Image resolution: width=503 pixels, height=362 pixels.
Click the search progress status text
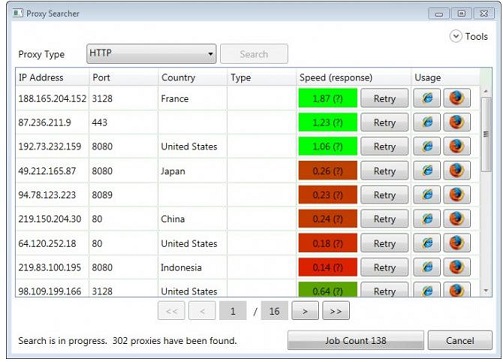coord(127,341)
